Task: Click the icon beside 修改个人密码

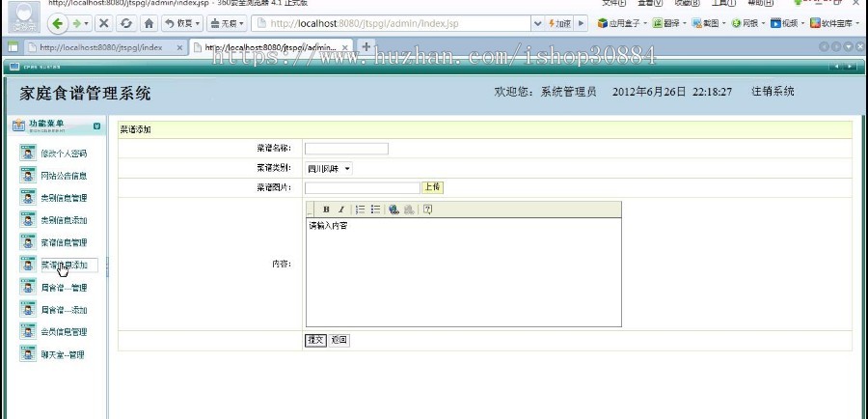Action: (28, 153)
